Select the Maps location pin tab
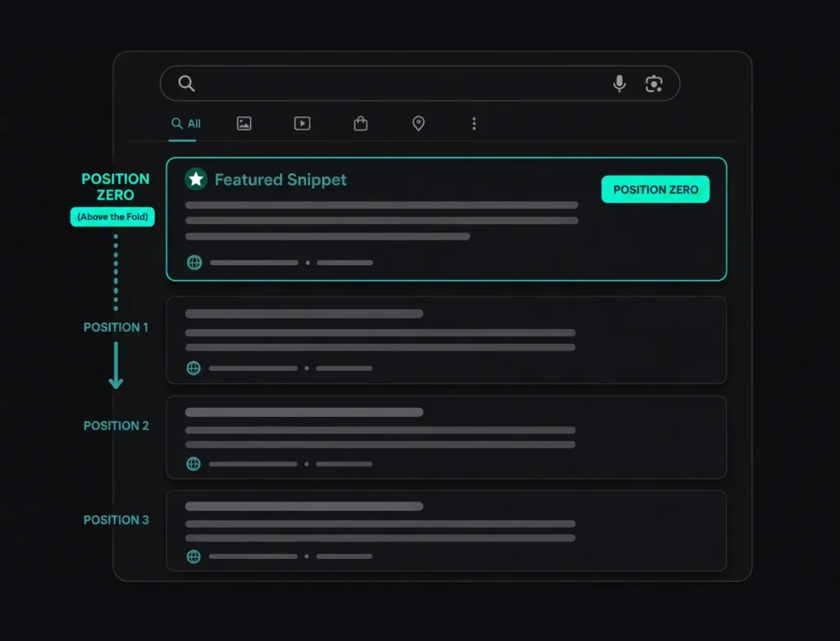 point(418,124)
